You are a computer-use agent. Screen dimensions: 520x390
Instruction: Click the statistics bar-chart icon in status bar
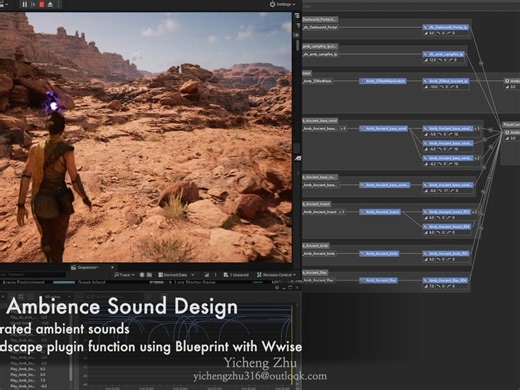207,275
